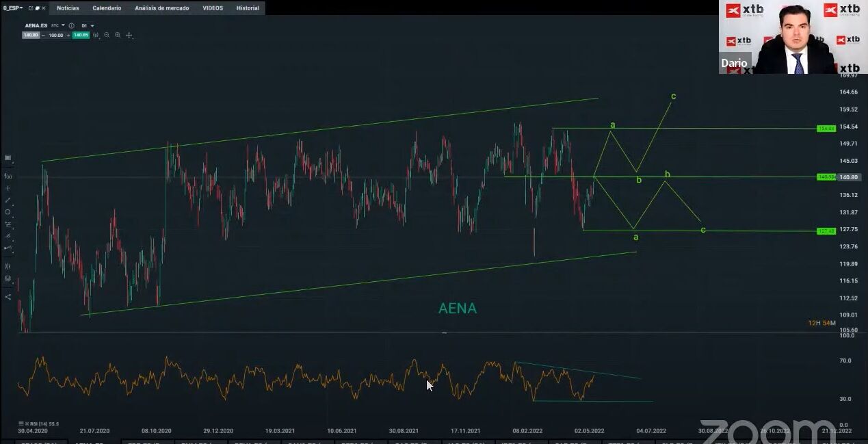Image resolution: width=868 pixels, height=444 pixels.
Task: Open the layers icon in left sidebar
Action: 8,278
